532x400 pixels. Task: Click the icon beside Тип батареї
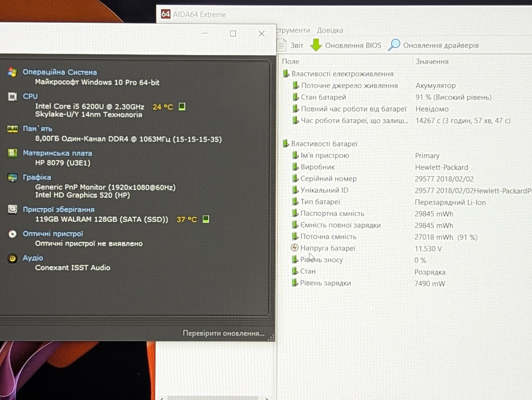pyautogui.click(x=295, y=201)
